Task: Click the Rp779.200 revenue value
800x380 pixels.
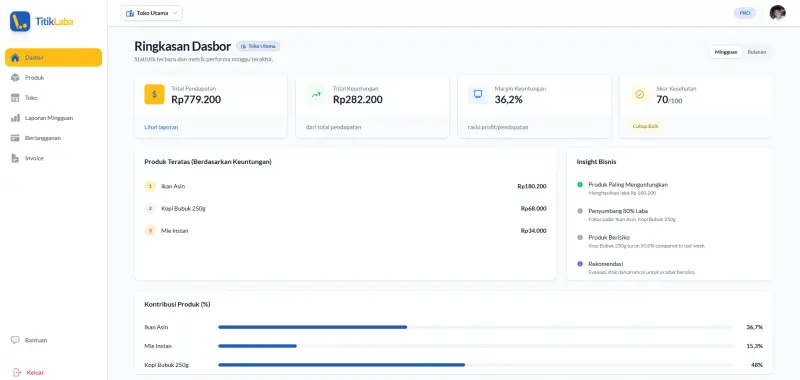Action: tap(196, 99)
